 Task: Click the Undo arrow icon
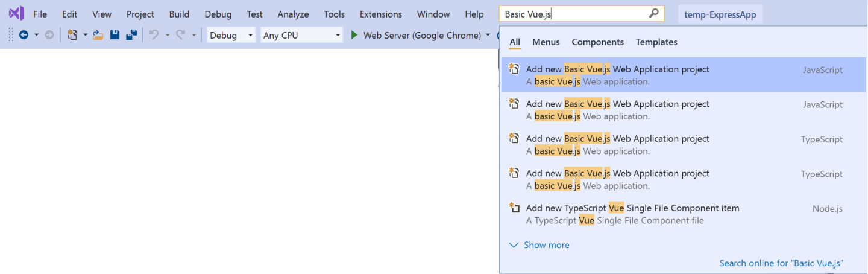[154, 35]
